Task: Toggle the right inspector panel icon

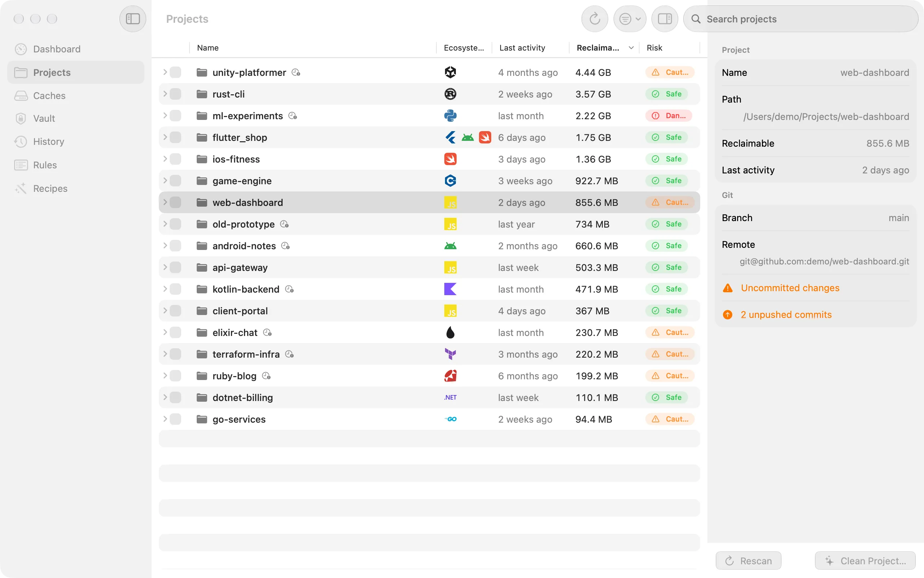Action: click(x=664, y=19)
